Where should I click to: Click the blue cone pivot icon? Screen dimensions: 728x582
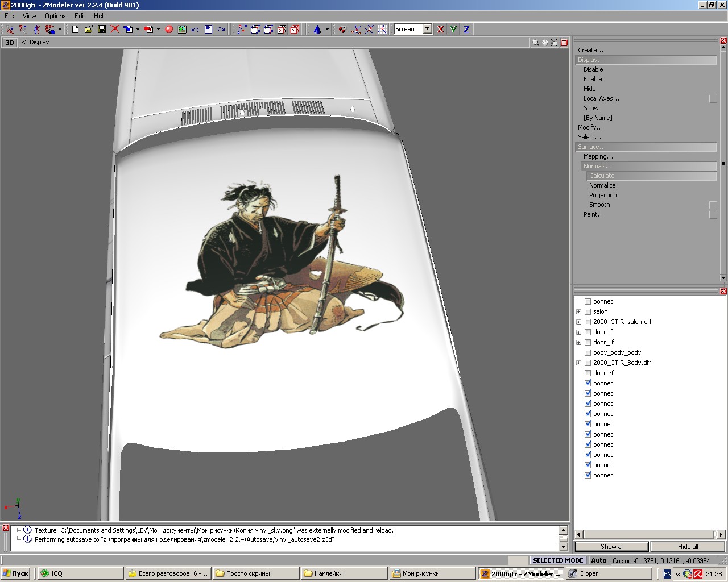tap(317, 29)
